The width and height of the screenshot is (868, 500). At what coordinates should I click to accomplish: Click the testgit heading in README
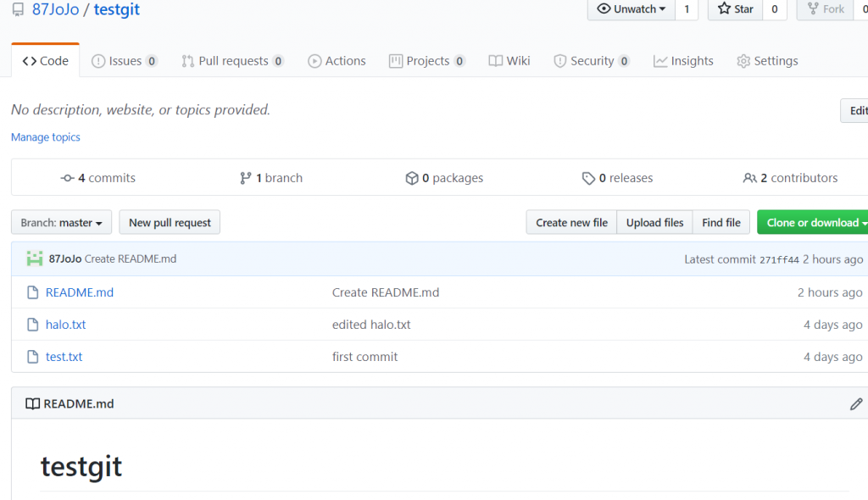pyautogui.click(x=81, y=466)
